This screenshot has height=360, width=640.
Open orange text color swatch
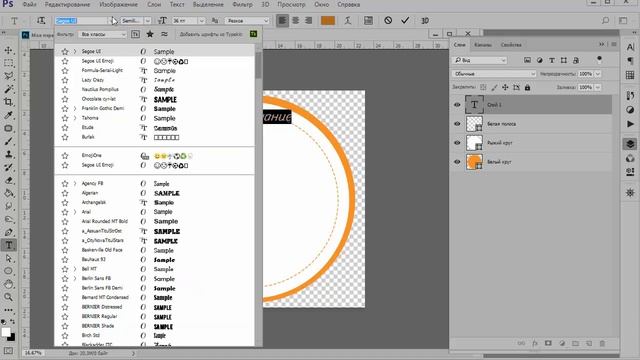click(x=328, y=20)
